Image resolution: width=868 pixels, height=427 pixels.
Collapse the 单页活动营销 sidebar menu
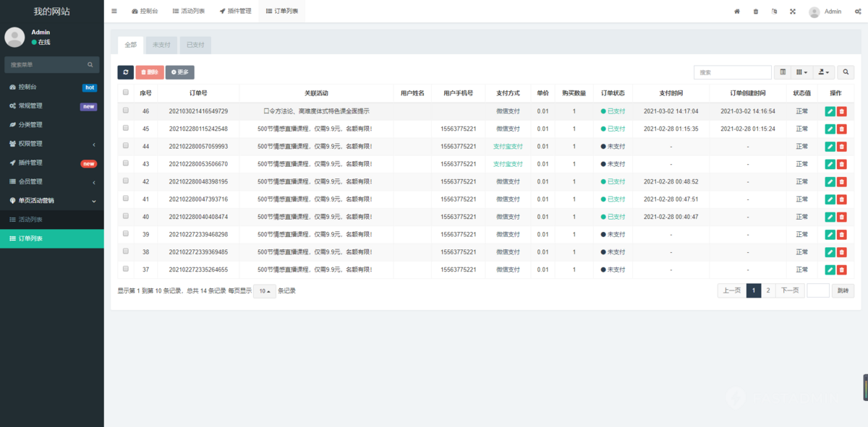point(51,200)
